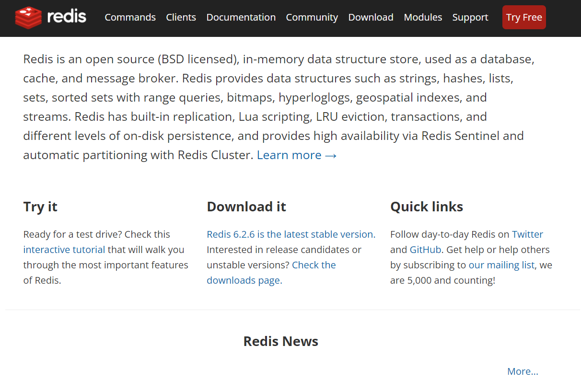Follow the Learn more → link

297,155
